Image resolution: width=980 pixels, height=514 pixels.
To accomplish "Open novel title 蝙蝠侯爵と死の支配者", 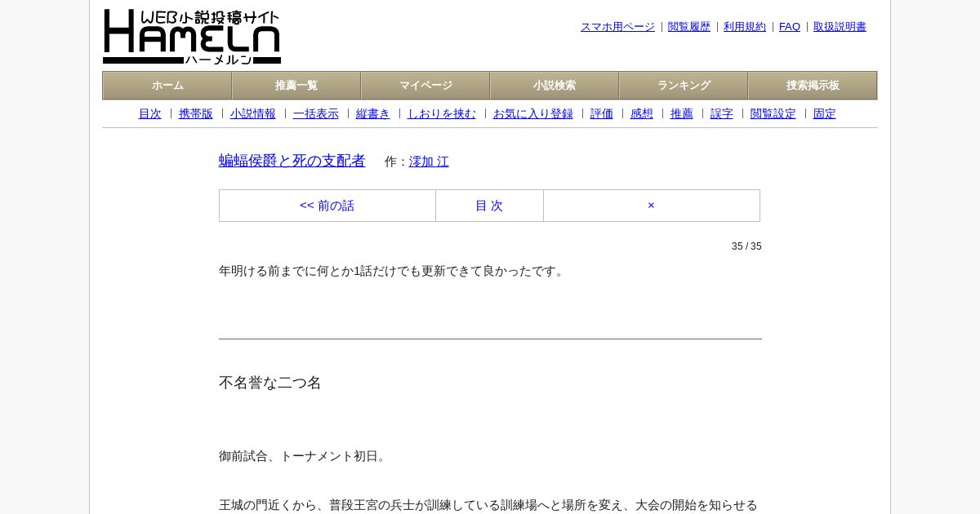I will pos(292,161).
